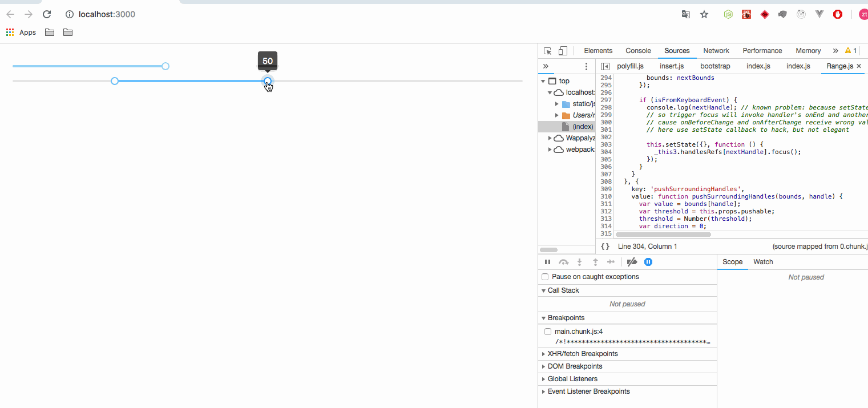Click the step arrow-dot debugger icon
The image size is (868, 408).
611,262
